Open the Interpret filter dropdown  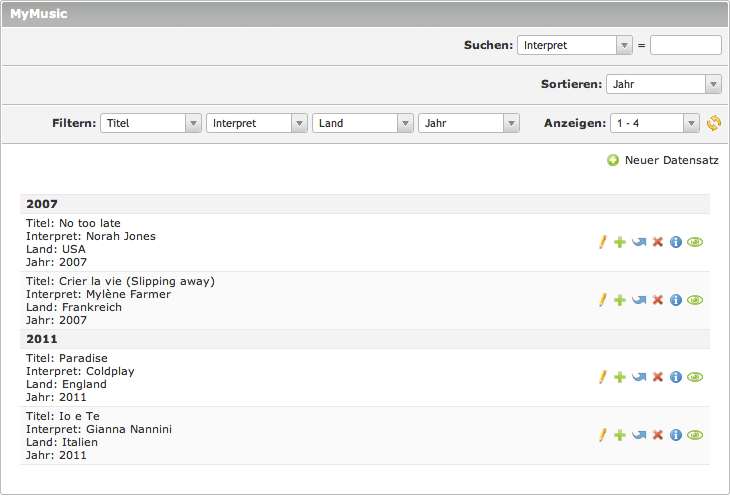(x=257, y=123)
